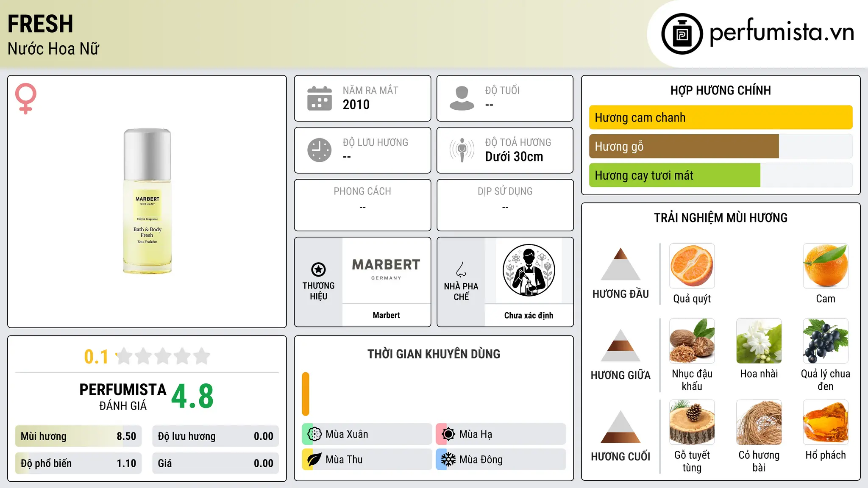The height and width of the screenshot is (488, 868).
Task: Click the leaf icon for Mùa Thu
Action: pos(314,460)
